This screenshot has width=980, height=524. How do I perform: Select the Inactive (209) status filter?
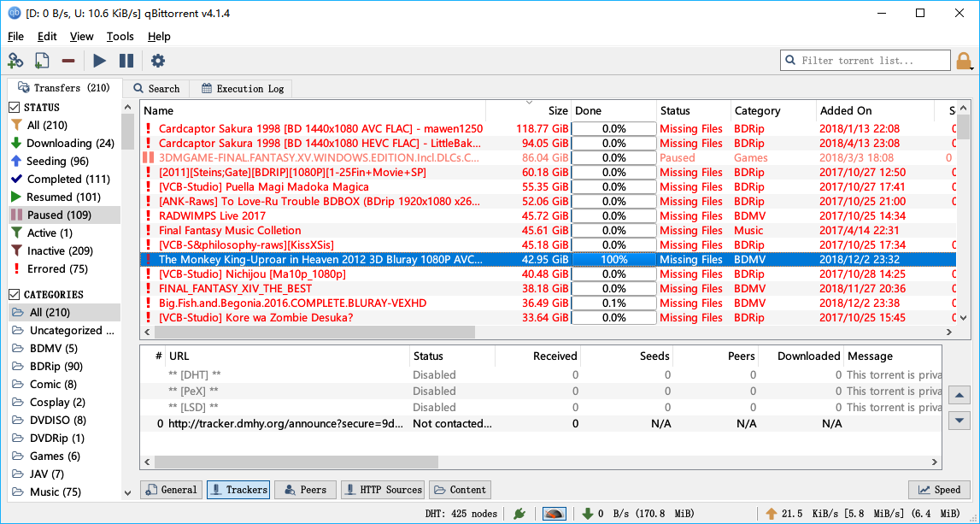(64, 250)
